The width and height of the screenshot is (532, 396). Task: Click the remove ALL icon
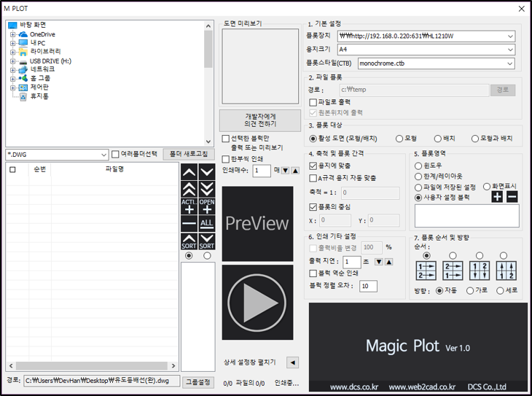207,223
